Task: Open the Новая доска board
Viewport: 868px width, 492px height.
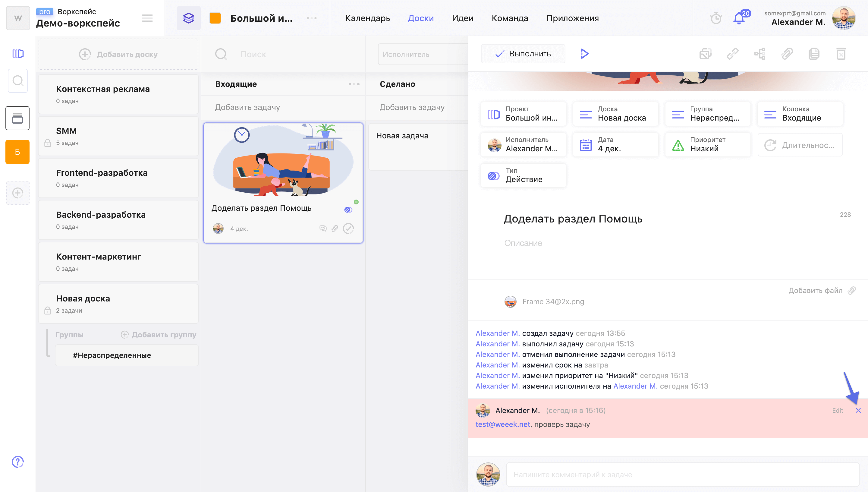Action: (118, 304)
